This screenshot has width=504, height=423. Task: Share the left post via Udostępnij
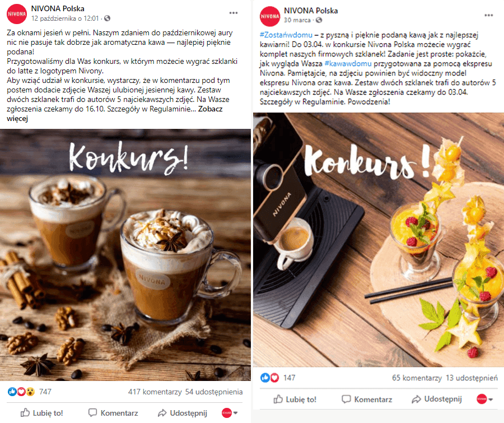click(182, 413)
